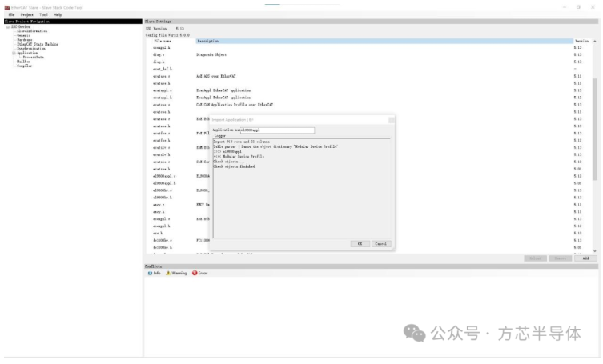Click OK in Import Application dialog
This screenshot has width=603, height=364.
coord(360,244)
